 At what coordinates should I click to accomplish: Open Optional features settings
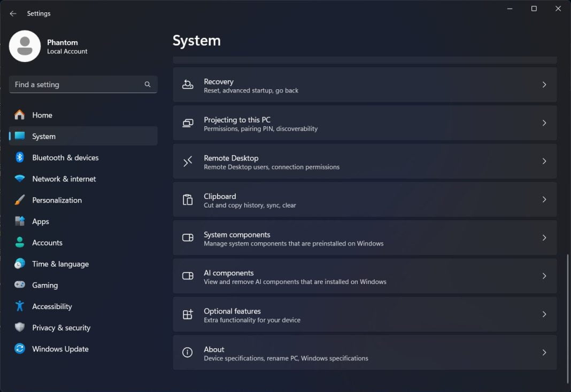click(x=365, y=314)
